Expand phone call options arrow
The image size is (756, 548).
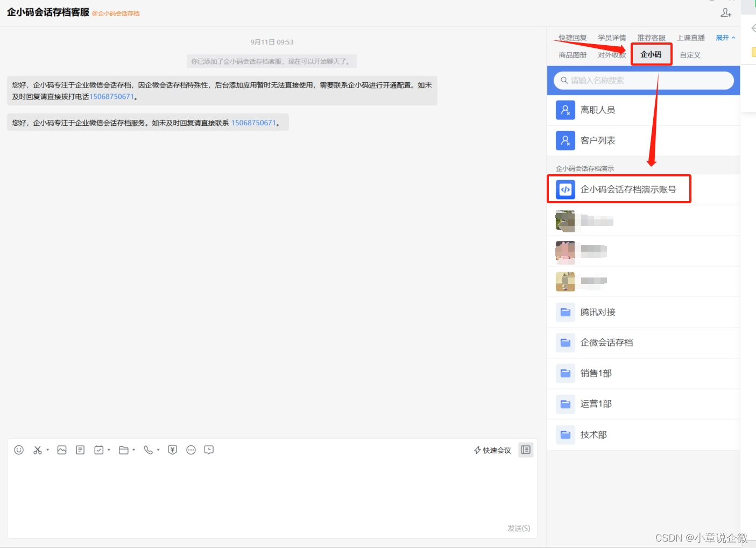(158, 450)
